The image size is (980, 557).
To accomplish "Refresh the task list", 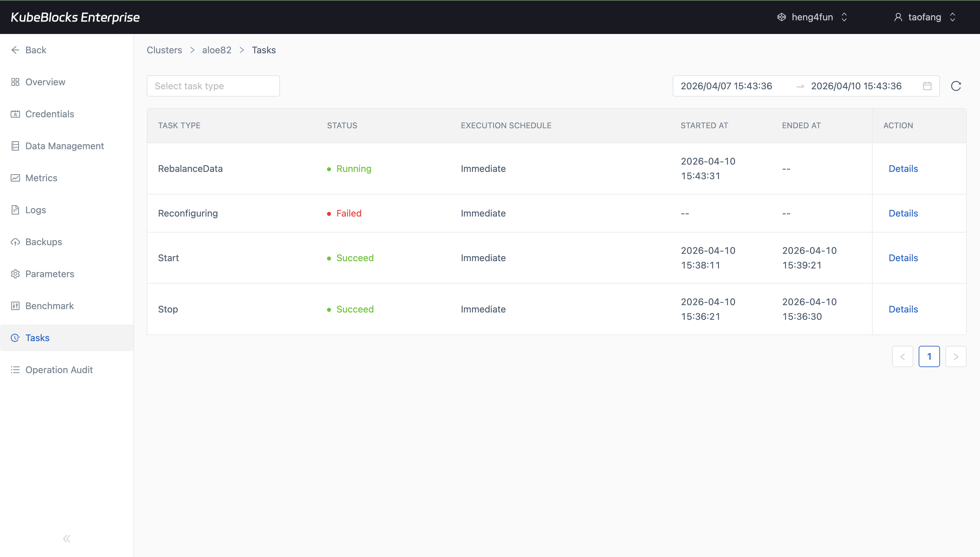I will (x=956, y=86).
